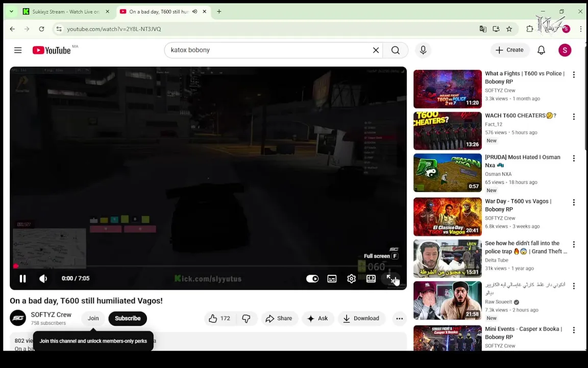Open SOFTYZ Crew channel name link

[51, 315]
